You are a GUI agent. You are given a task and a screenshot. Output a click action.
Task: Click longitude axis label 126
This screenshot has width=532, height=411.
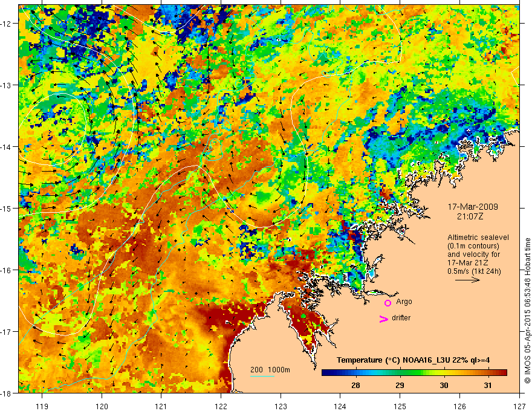459,406
